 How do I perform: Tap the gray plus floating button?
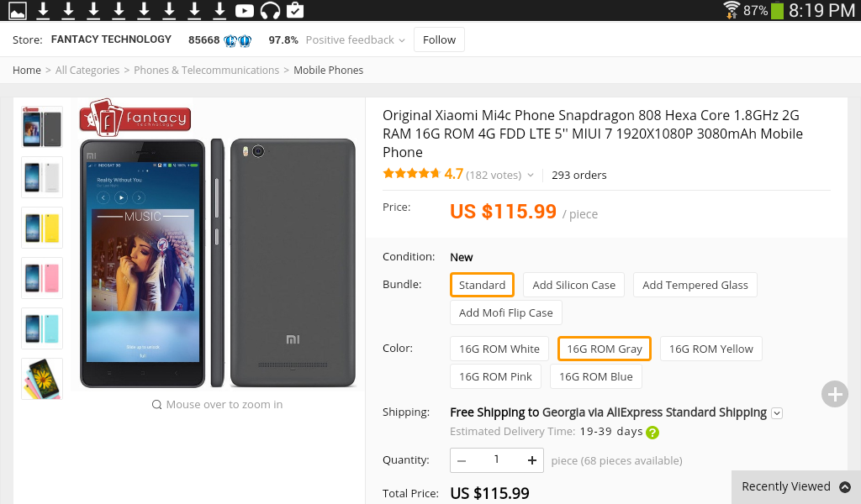834,394
